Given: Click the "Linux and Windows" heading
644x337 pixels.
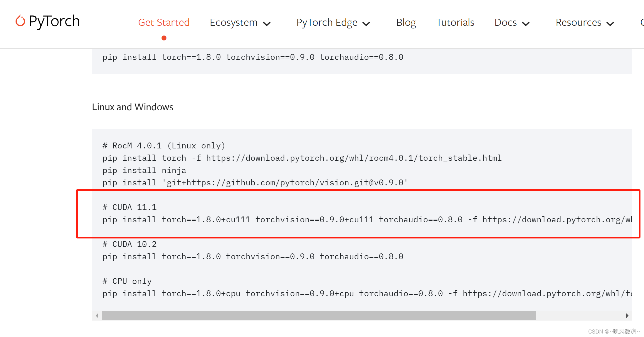Looking at the screenshot, I should [132, 107].
